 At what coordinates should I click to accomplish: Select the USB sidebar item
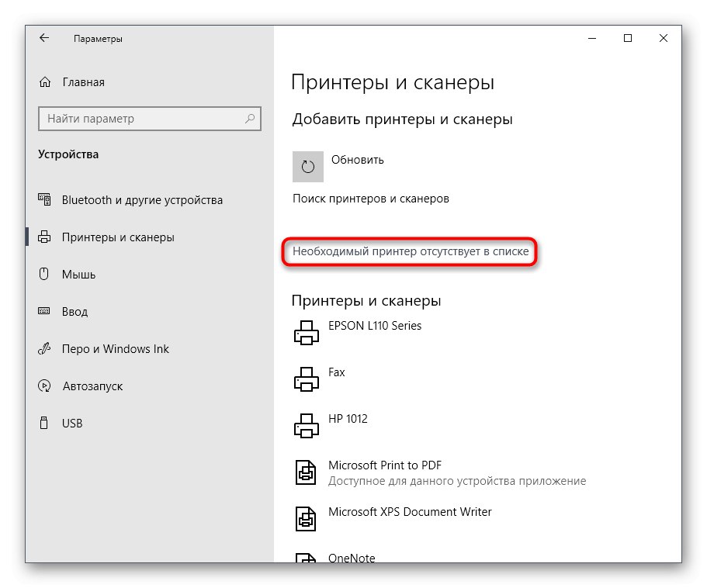72,424
